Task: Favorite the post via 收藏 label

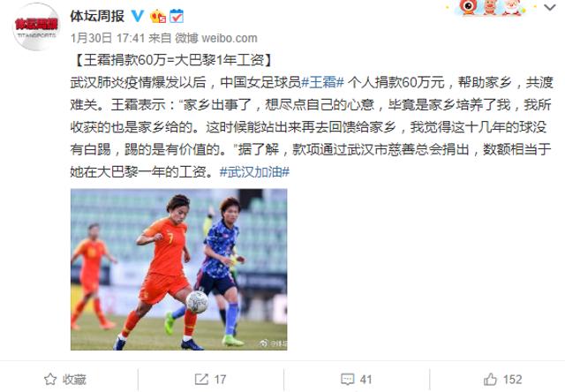Action: 74,380
